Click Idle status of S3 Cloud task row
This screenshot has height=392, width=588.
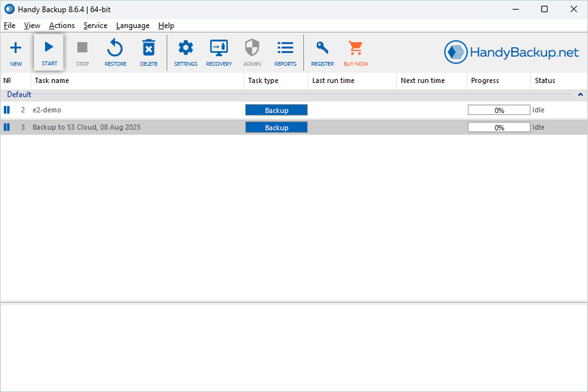[538, 127]
